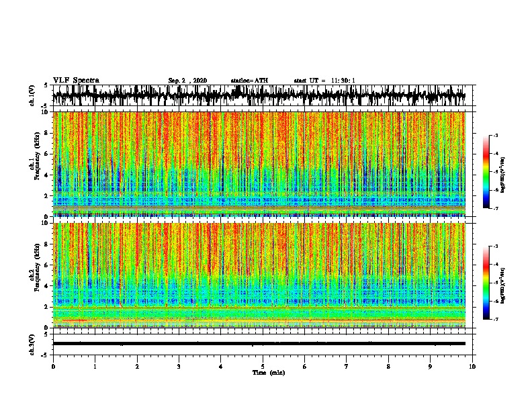Click the log(PSD) units label beside ch.1 color scale
Screen dimensions: 532x411
[x=503, y=175]
